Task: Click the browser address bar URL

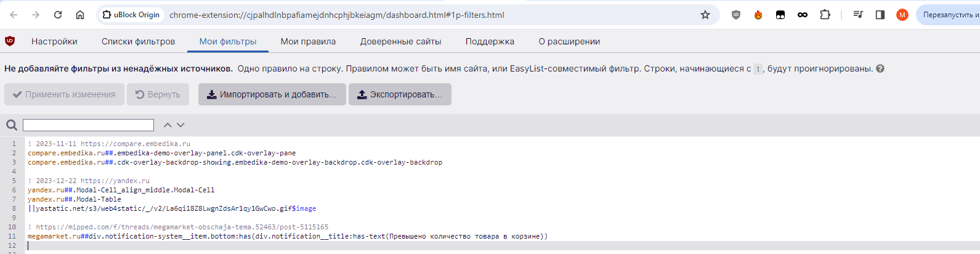Action: pos(337,15)
